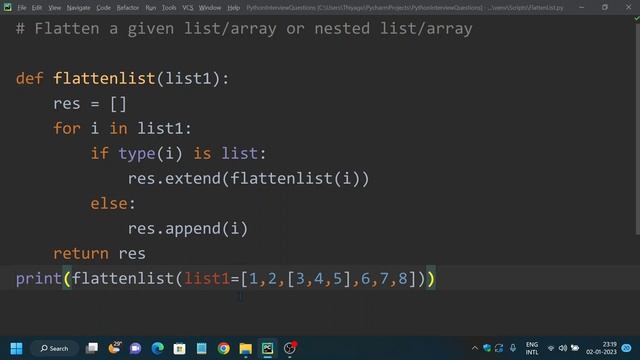
Task: Open the Navigate menu
Action: click(78, 8)
